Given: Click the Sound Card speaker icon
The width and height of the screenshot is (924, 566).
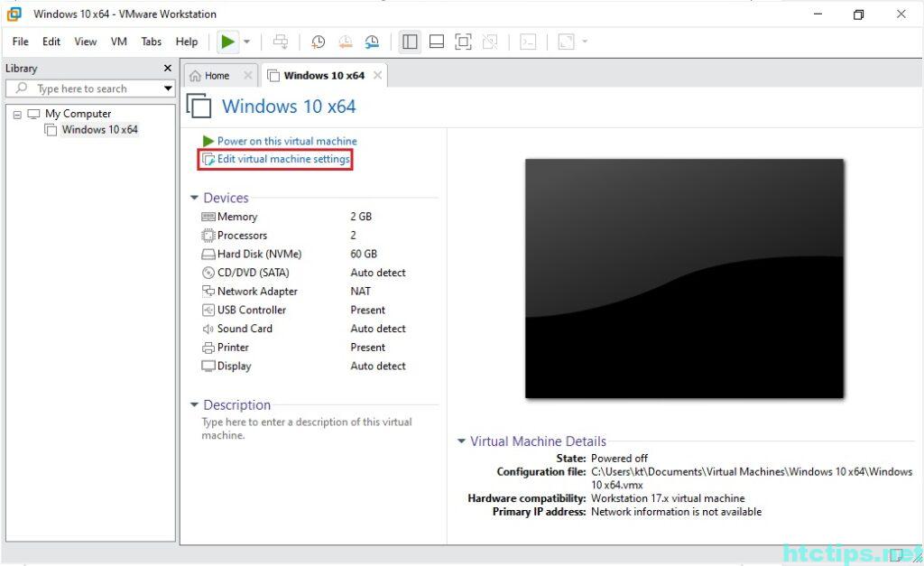Looking at the screenshot, I should click(208, 329).
